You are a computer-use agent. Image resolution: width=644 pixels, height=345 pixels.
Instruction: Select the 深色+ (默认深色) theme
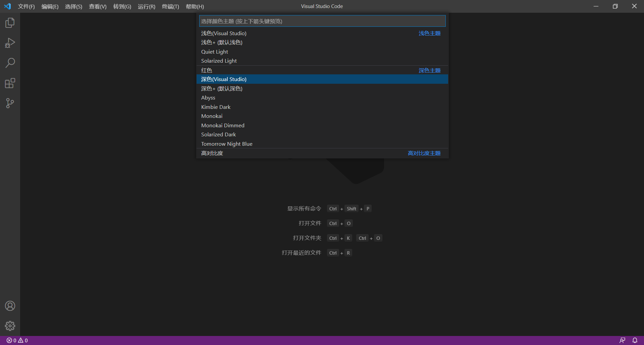[x=322, y=88]
